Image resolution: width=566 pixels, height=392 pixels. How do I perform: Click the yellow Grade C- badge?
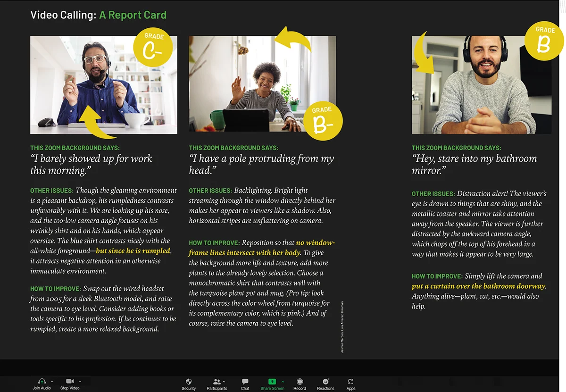(x=153, y=48)
